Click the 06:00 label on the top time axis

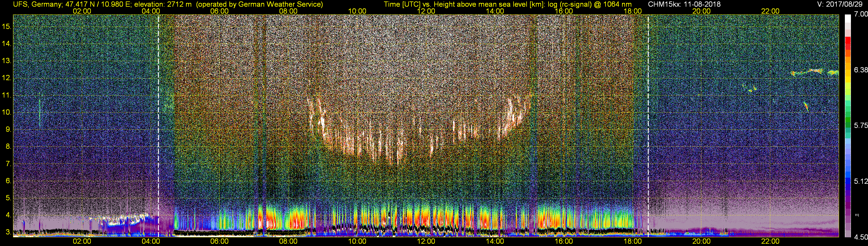219,11
